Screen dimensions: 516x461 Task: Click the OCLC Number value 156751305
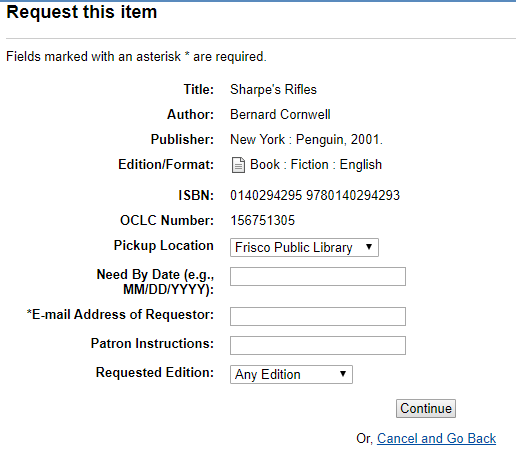tap(263, 220)
